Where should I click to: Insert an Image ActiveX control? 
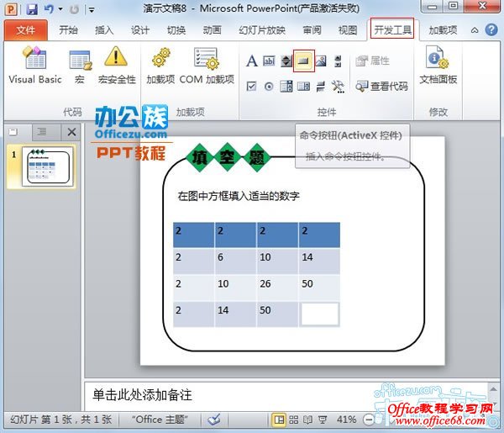(x=321, y=61)
